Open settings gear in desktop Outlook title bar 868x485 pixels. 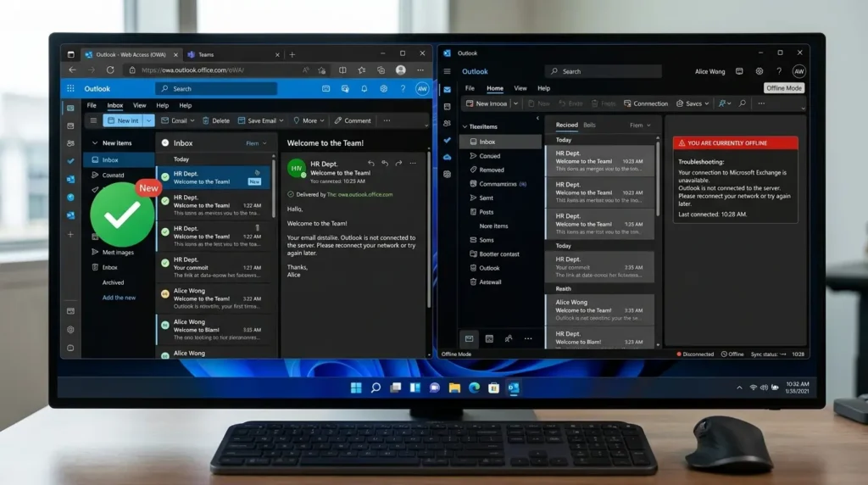(759, 71)
